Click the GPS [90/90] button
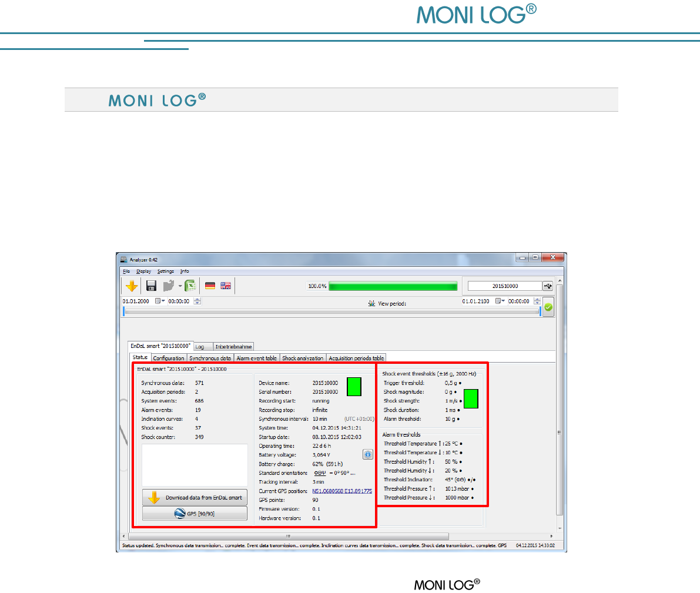 (195, 514)
